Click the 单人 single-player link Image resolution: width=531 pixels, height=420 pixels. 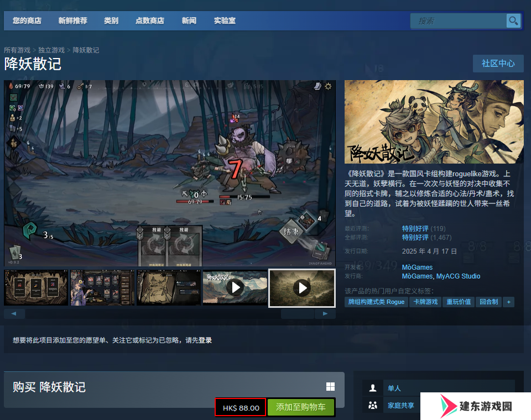pos(394,388)
